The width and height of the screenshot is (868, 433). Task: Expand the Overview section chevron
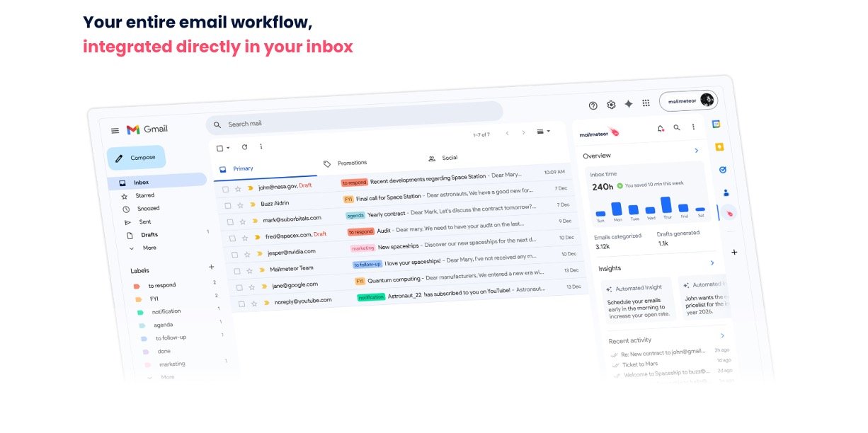(x=697, y=151)
